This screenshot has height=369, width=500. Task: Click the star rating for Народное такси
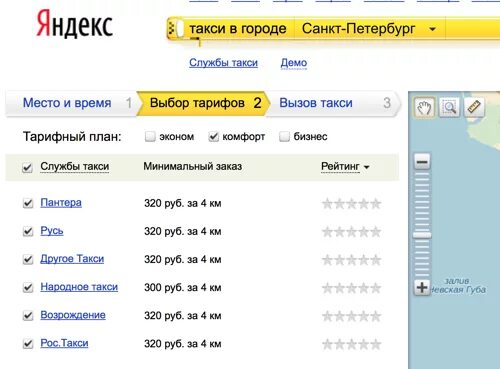coord(351,287)
